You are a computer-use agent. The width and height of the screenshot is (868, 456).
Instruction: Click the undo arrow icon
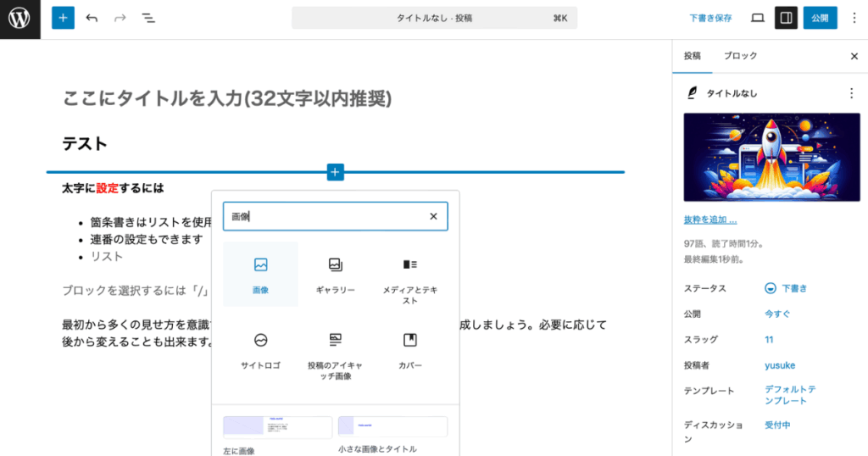click(x=92, y=18)
